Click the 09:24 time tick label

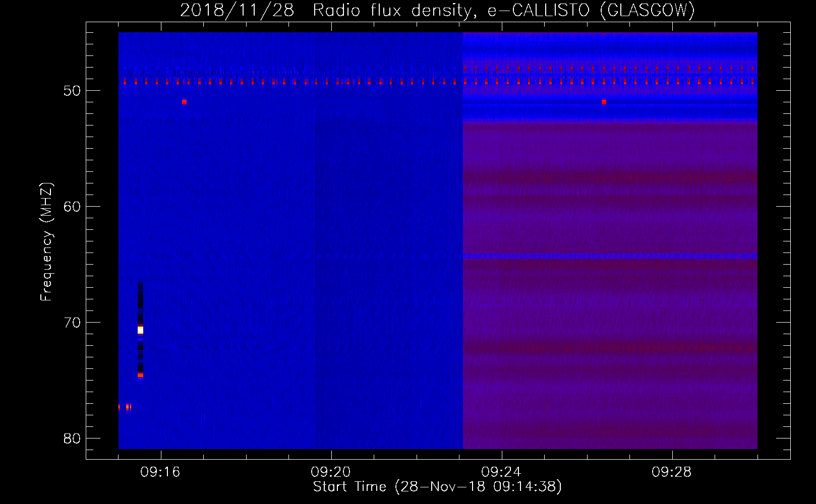tap(501, 472)
